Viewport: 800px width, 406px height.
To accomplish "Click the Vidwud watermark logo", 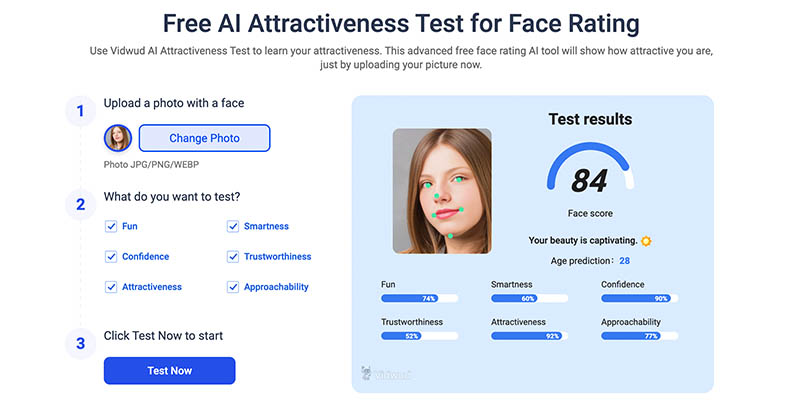I will click(383, 374).
